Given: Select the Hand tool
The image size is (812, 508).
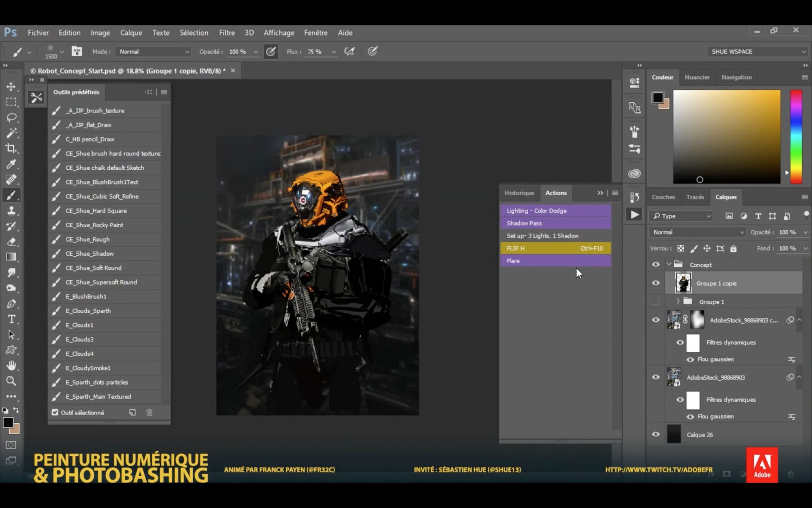Looking at the screenshot, I should 11,365.
